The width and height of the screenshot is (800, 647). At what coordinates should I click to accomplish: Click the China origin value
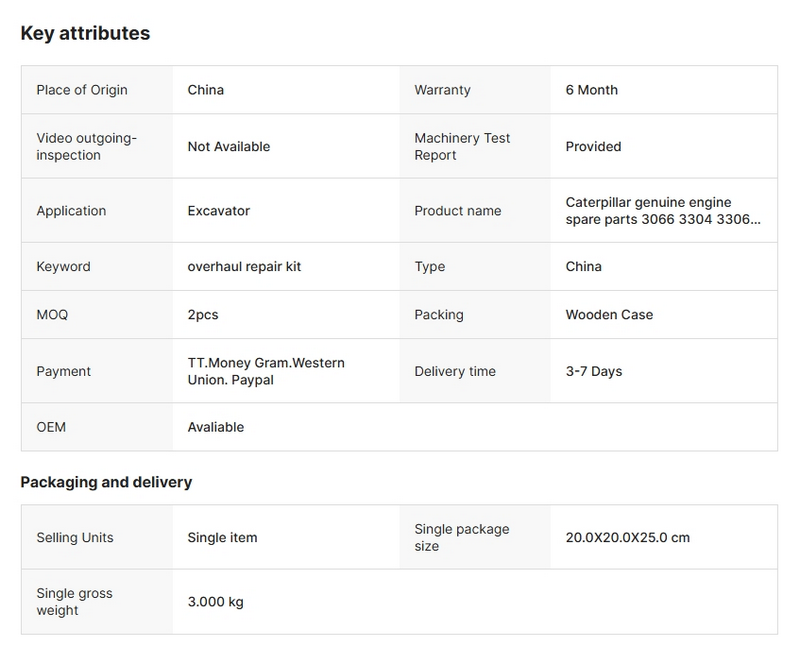click(206, 90)
